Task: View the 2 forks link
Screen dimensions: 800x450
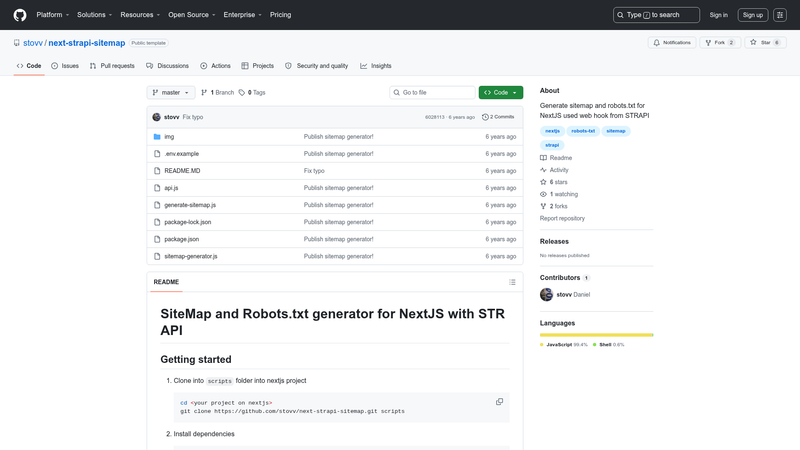Action: coord(554,206)
